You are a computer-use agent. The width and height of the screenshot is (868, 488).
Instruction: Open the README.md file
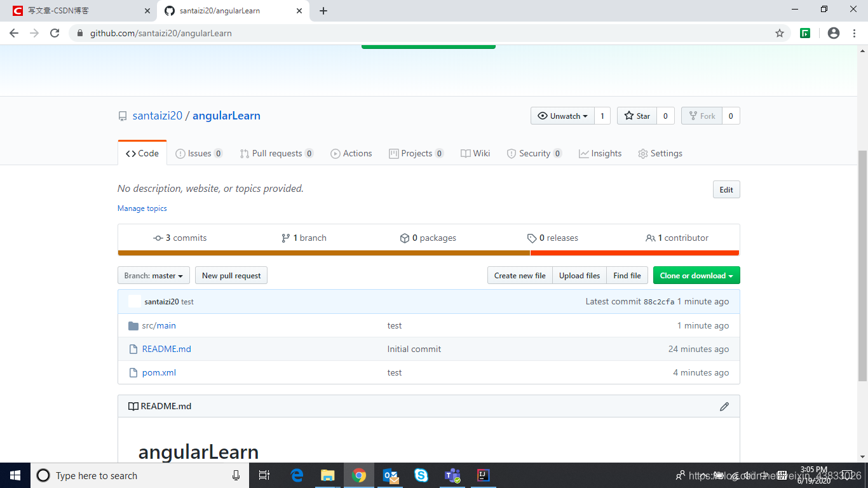point(166,349)
